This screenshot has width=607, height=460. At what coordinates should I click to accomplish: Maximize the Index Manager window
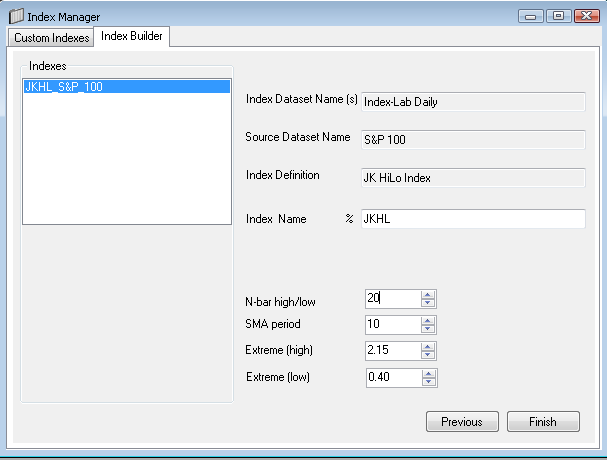(558, 15)
